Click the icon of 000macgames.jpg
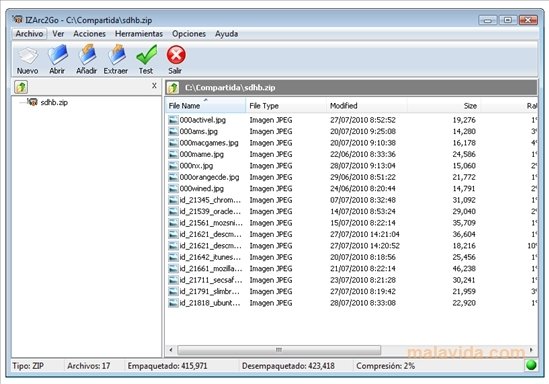Viewport: 549px width, 384px height. click(x=173, y=143)
